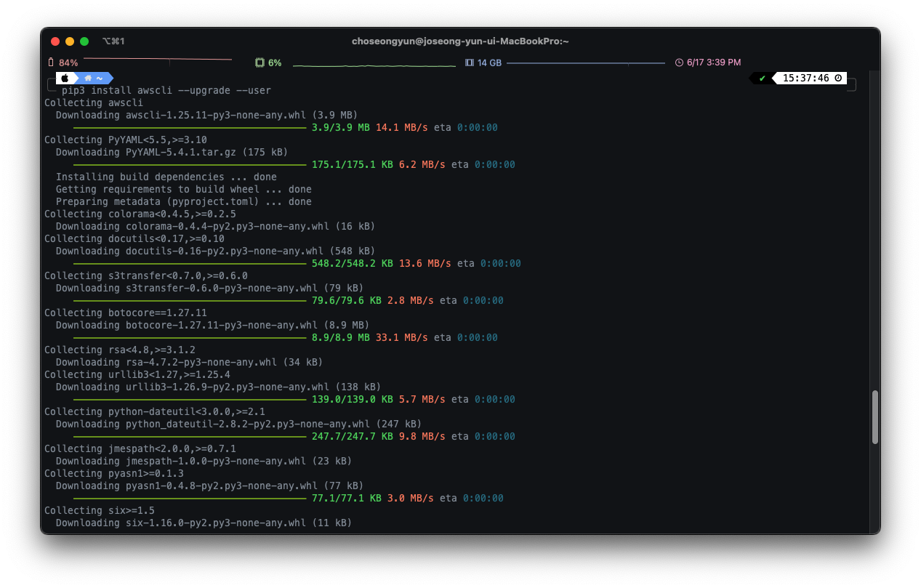Click the 84% battery level text
Viewport: 921px width, 588px height.
tap(68, 63)
